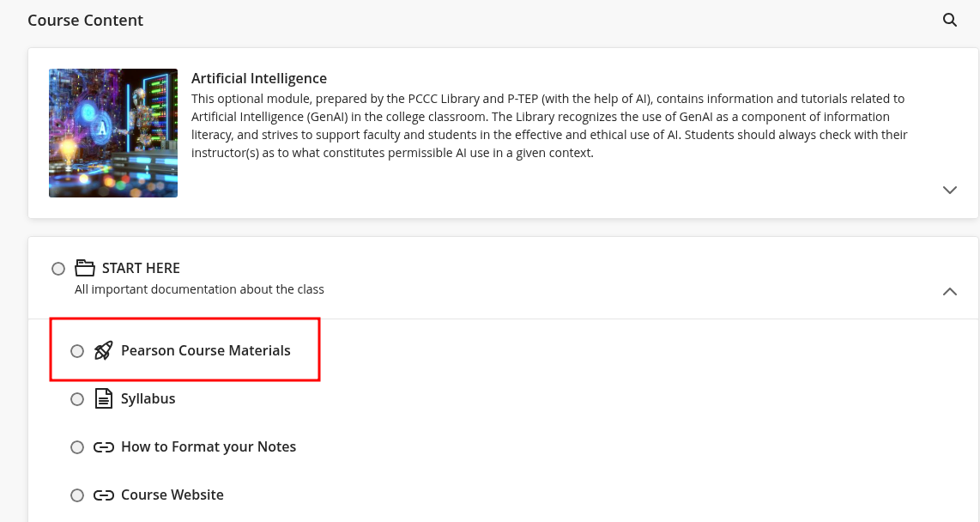Click the search magnifier icon
980x522 pixels.
pos(949,20)
